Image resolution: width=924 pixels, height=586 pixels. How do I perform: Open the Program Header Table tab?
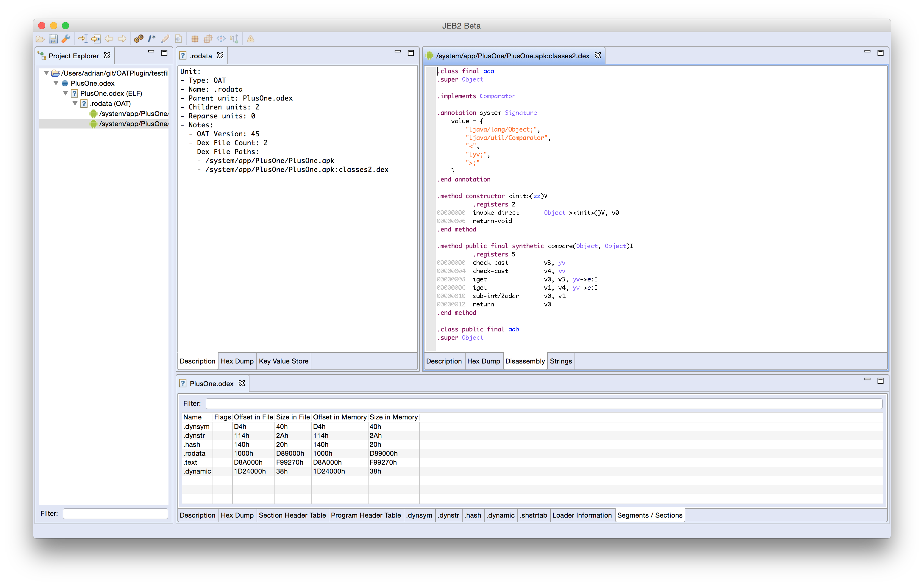coord(366,516)
